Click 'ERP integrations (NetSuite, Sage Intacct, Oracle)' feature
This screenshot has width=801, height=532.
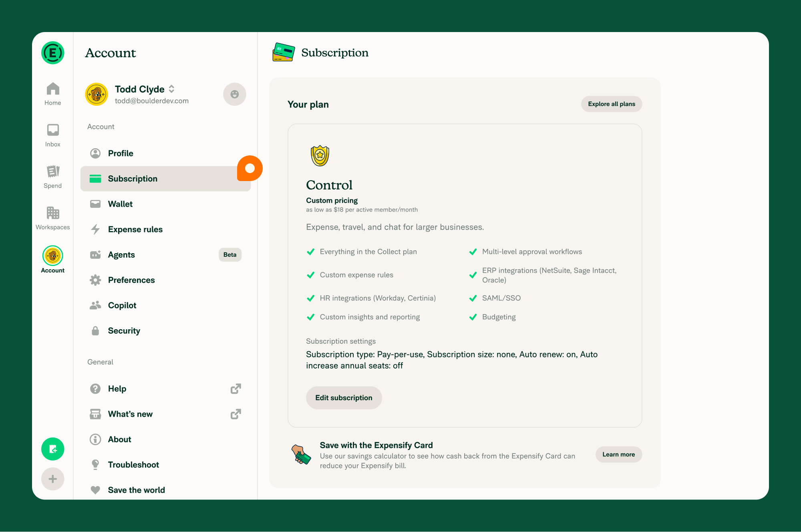(x=549, y=275)
